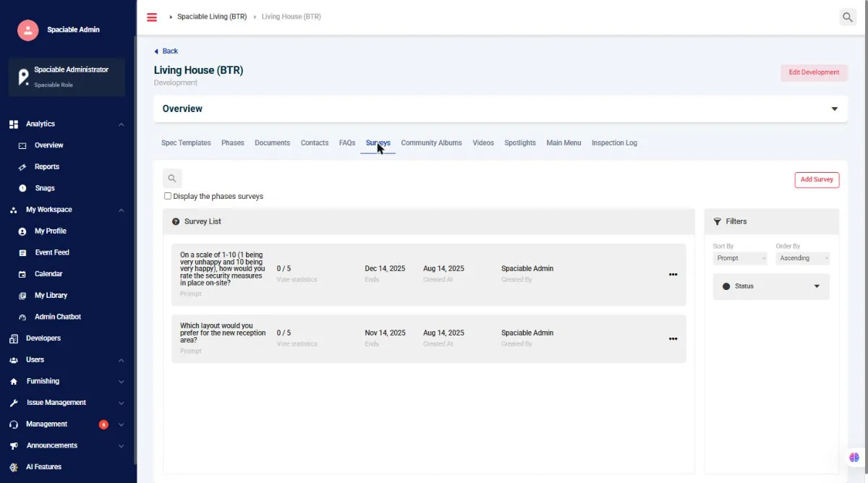The image size is (868, 483).
Task: Collapse the Analytics section chevron
Action: click(121, 124)
